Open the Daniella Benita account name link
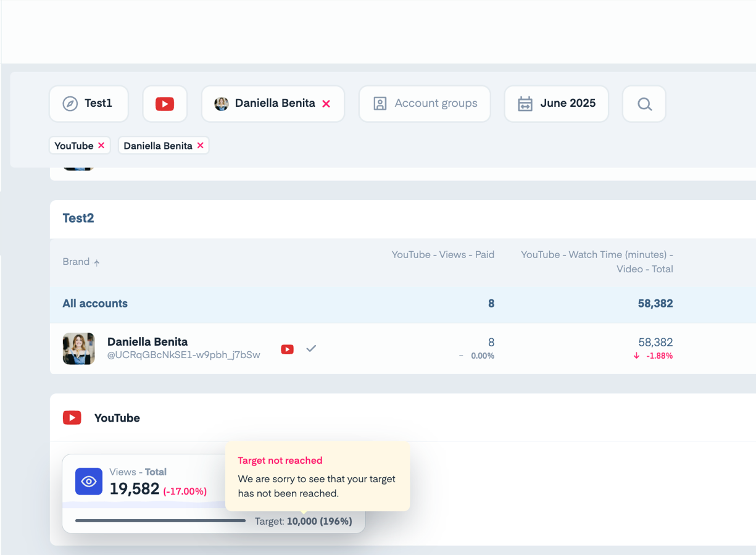The height and width of the screenshot is (555, 756). (x=147, y=341)
